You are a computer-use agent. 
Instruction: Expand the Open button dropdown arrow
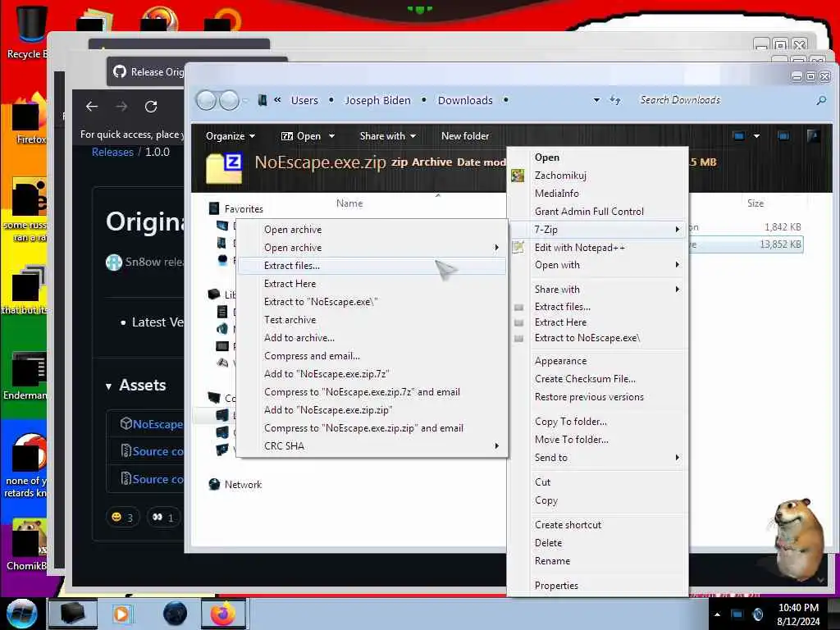331,136
